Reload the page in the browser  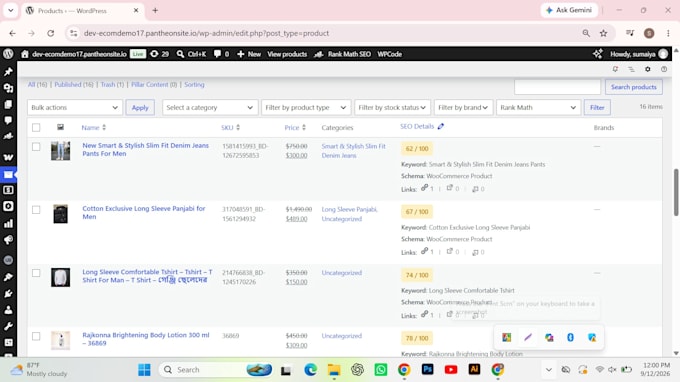(x=51, y=33)
